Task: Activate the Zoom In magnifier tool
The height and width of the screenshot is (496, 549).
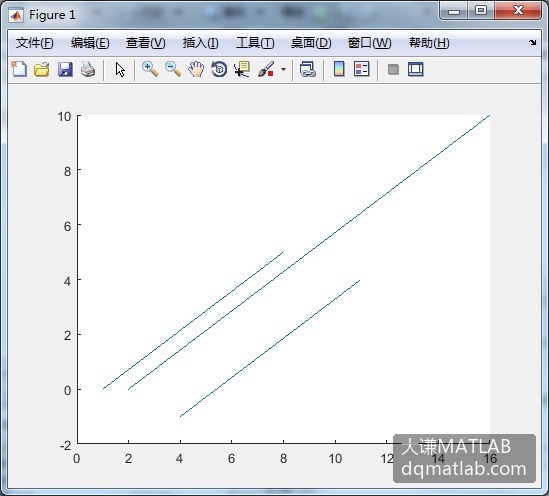Action: pos(150,69)
